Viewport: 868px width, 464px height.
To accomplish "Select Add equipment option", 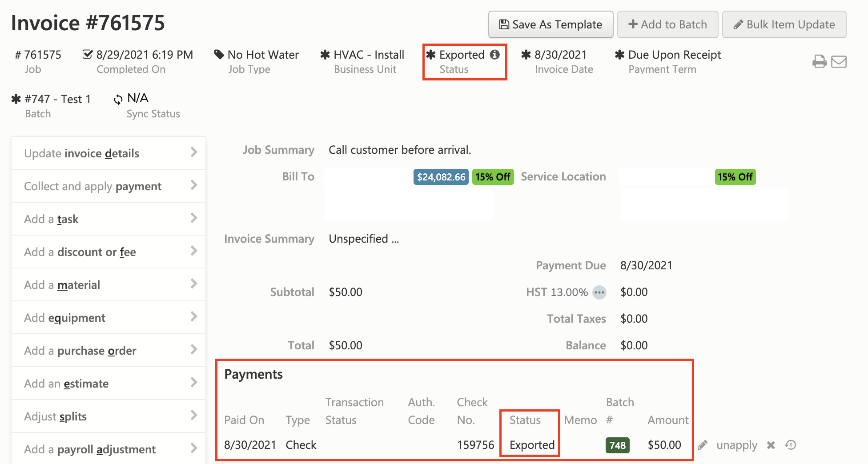I will pyautogui.click(x=108, y=318).
